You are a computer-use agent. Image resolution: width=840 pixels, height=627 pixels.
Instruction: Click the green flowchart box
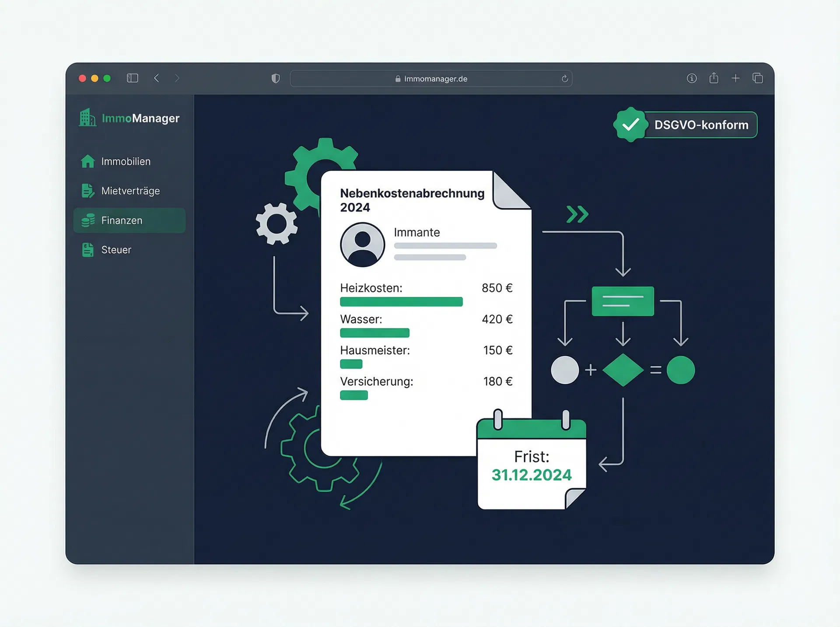pyautogui.click(x=622, y=301)
